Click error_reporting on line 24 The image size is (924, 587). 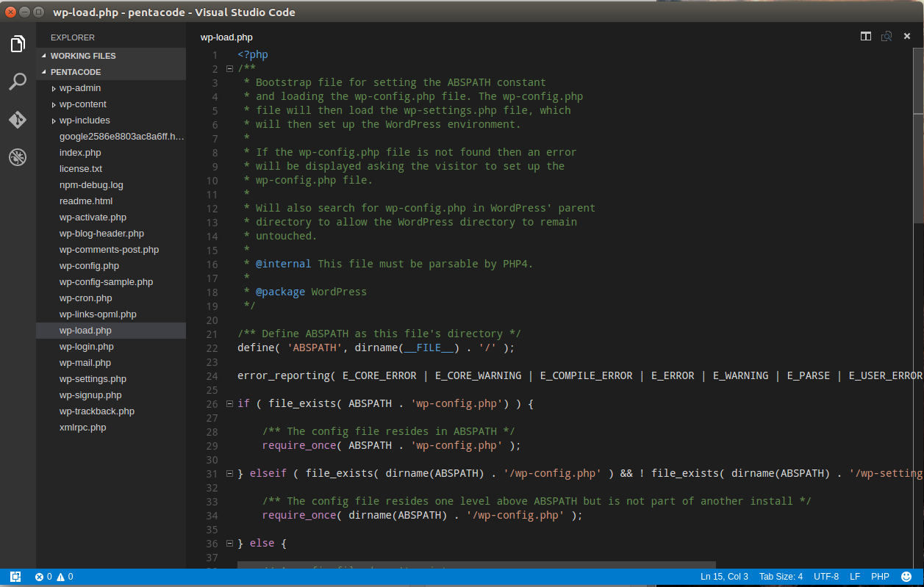click(x=284, y=375)
